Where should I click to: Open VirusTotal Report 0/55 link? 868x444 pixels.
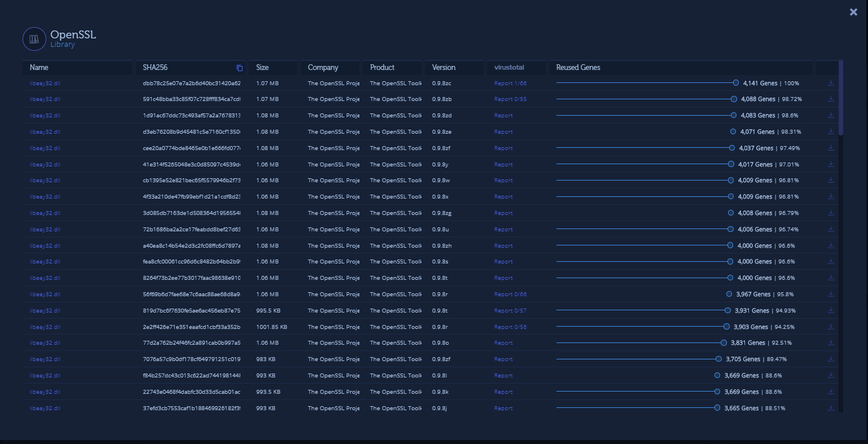tap(510, 99)
